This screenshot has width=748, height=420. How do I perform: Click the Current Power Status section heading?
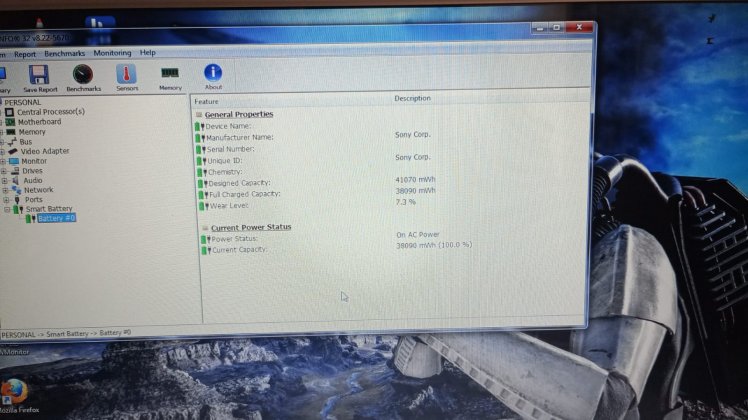tap(251, 227)
